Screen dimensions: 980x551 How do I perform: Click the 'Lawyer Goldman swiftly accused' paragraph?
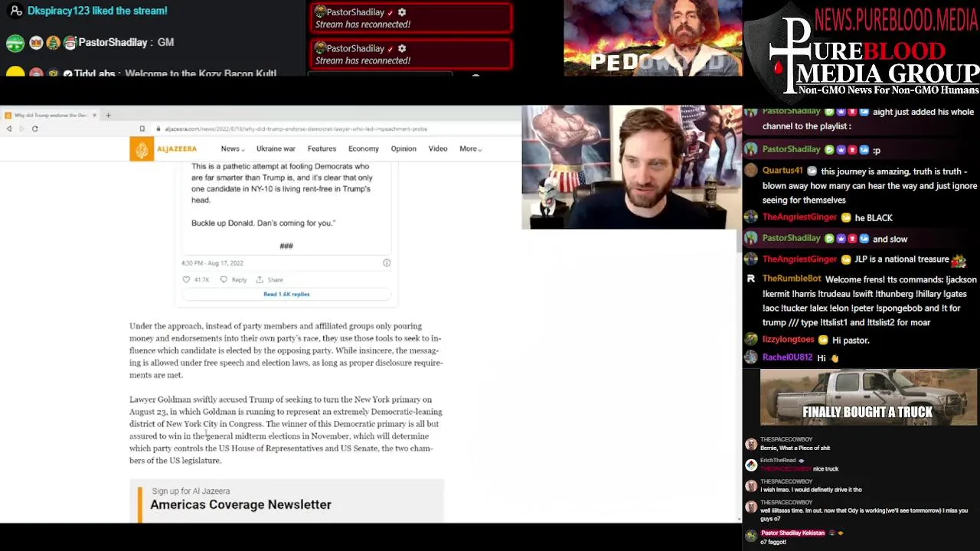tap(286, 430)
